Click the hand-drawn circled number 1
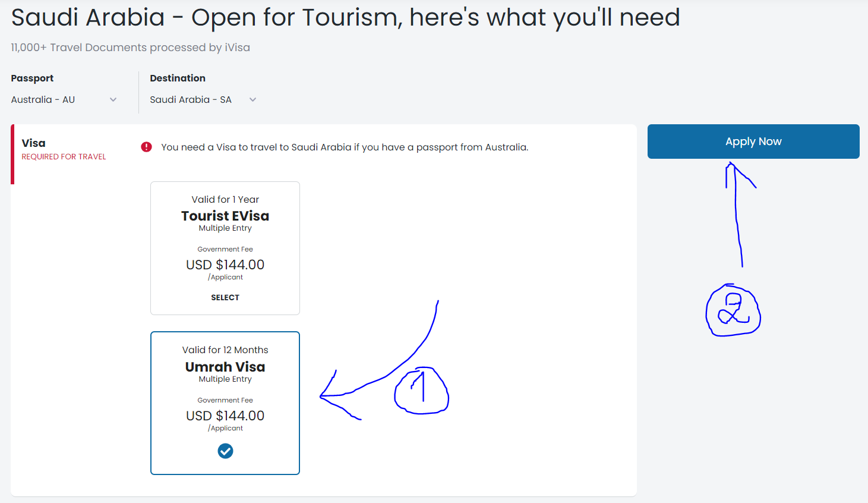868x503 pixels. pos(422,391)
